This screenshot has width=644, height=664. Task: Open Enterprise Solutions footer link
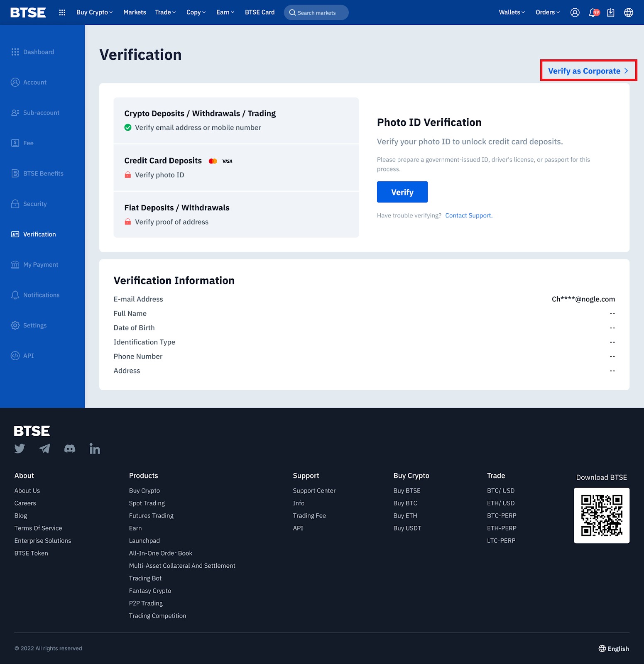[x=43, y=540]
